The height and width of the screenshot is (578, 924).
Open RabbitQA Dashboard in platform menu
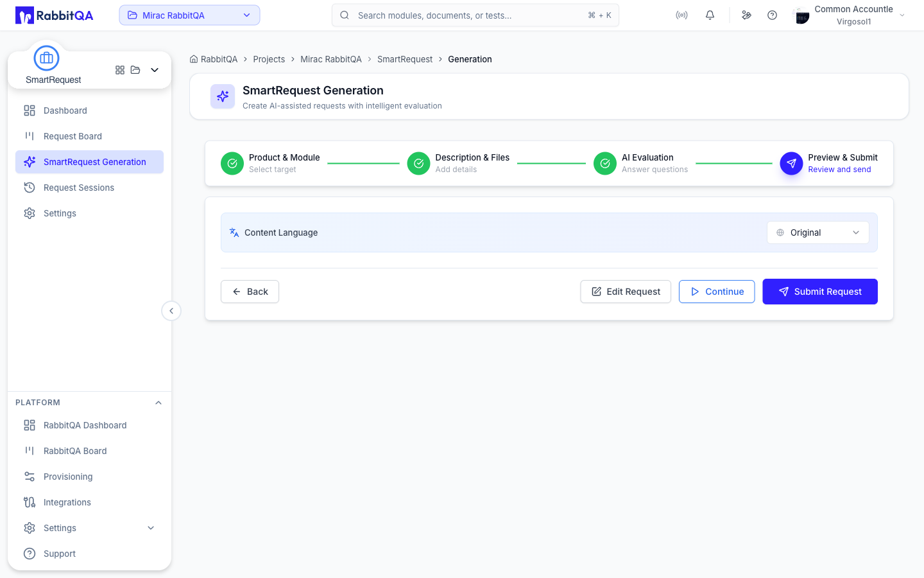[x=89, y=425]
